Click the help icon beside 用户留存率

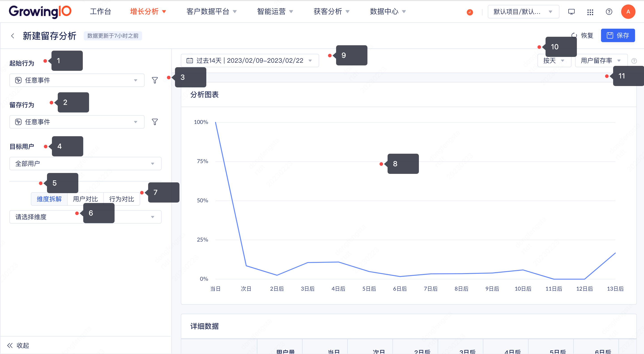[x=634, y=61]
